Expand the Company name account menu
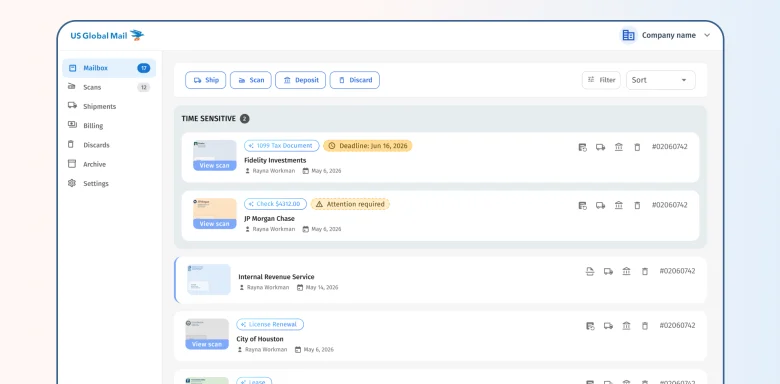The height and width of the screenshot is (384, 780). [665, 35]
